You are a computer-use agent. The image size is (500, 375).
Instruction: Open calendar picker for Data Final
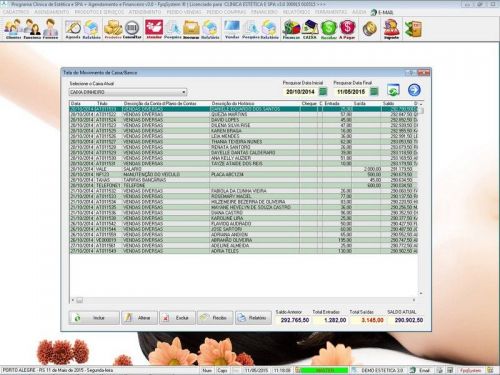(x=374, y=91)
